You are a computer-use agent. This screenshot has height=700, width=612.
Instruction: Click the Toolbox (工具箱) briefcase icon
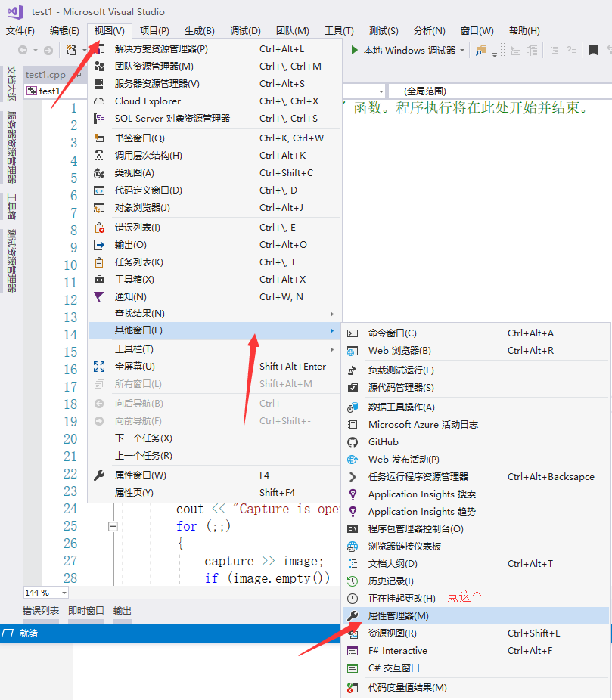[99, 280]
